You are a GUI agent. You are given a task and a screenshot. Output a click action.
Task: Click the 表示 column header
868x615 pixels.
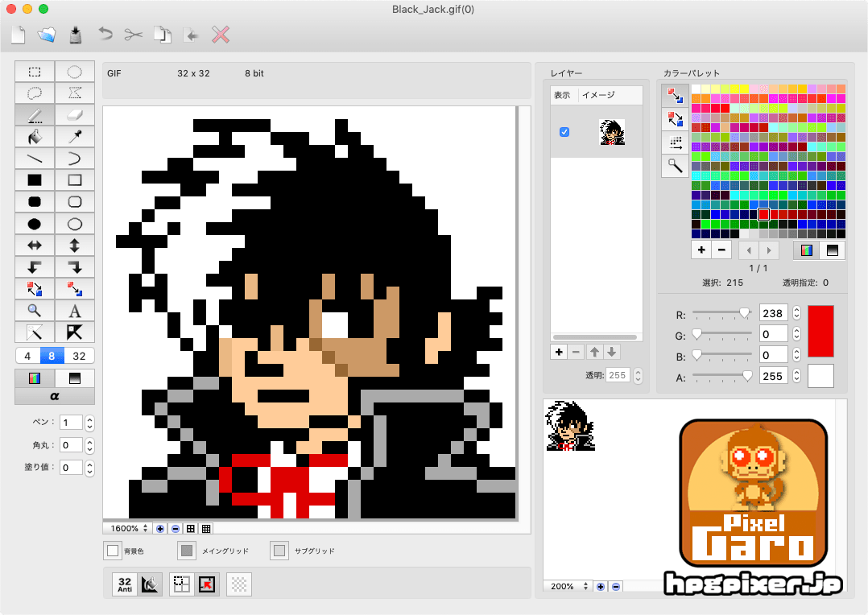tap(562, 95)
